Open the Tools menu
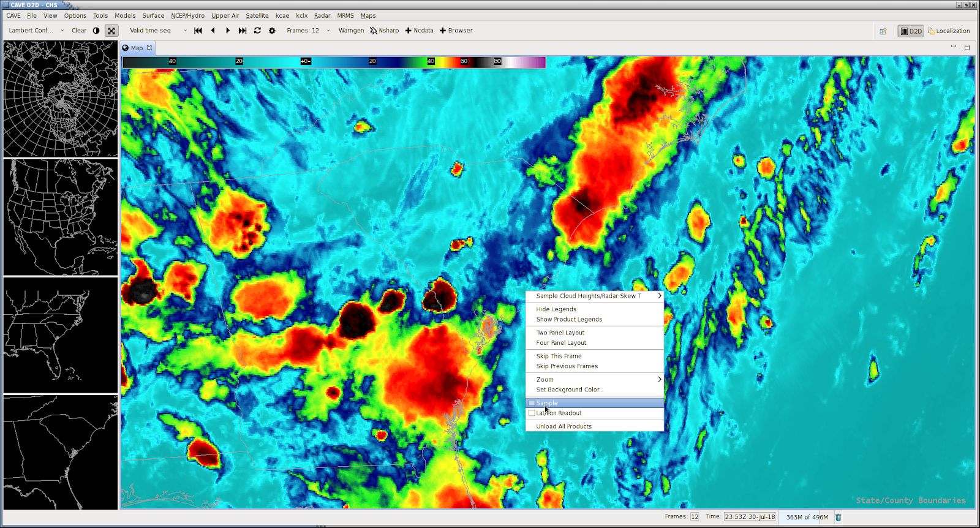Screen dimensions: 980x528 pos(100,16)
